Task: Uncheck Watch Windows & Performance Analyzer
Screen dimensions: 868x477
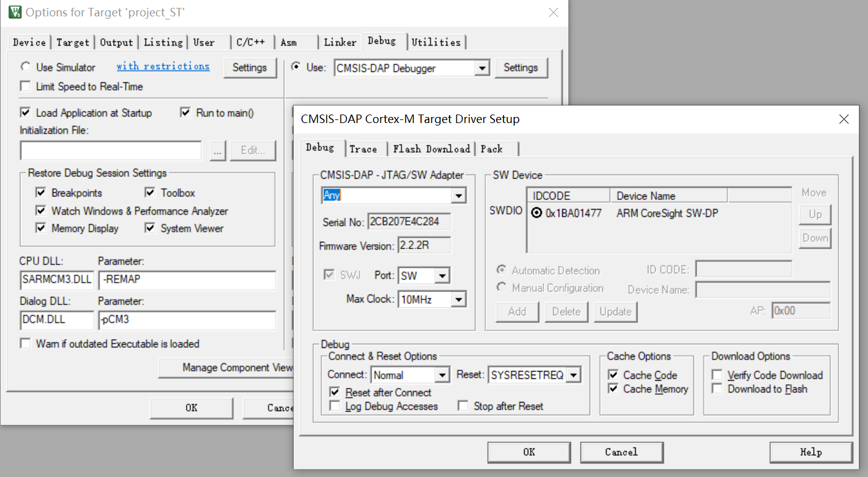Action: (x=41, y=211)
